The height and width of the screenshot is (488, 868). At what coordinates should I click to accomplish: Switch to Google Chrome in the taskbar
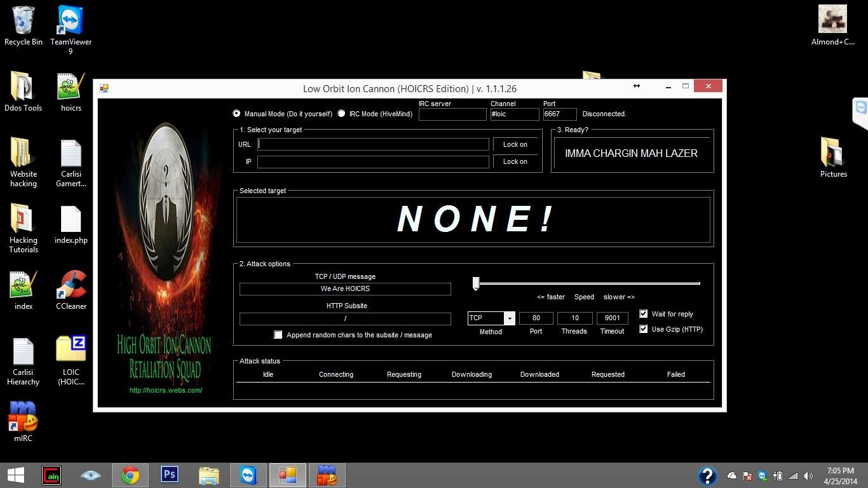tap(130, 475)
